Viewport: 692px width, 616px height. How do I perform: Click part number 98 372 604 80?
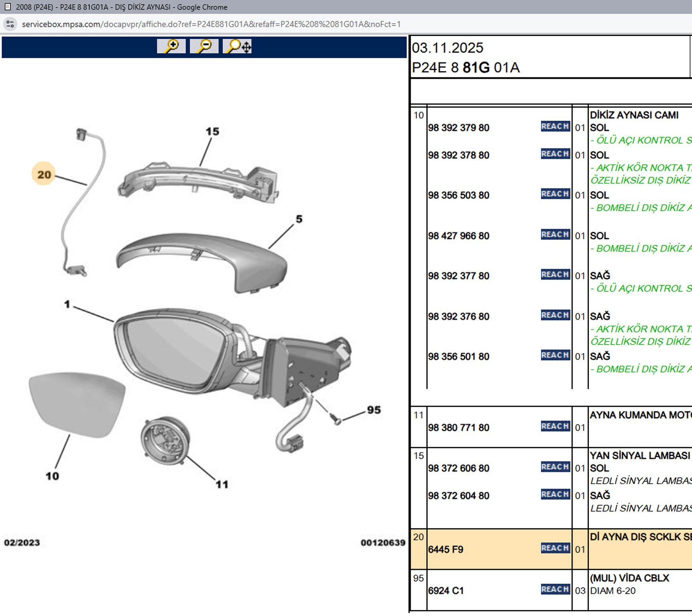(458, 496)
